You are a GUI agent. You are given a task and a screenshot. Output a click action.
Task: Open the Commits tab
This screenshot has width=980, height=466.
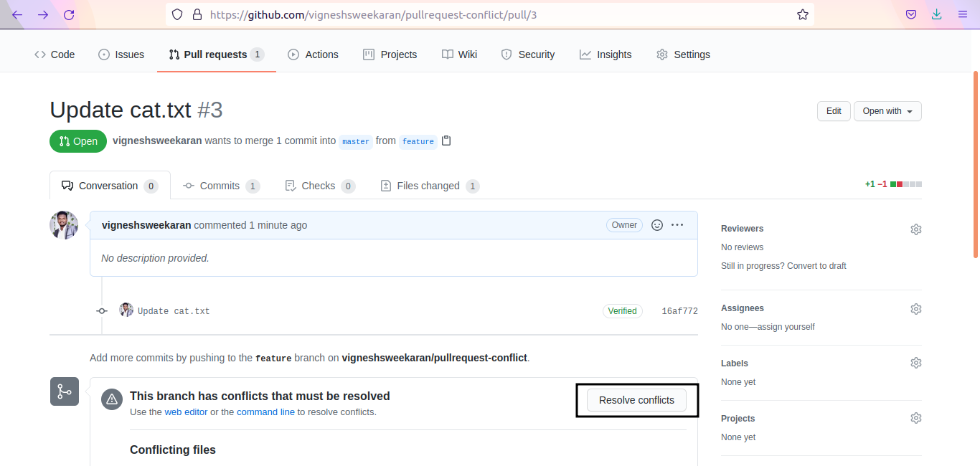[220, 186]
